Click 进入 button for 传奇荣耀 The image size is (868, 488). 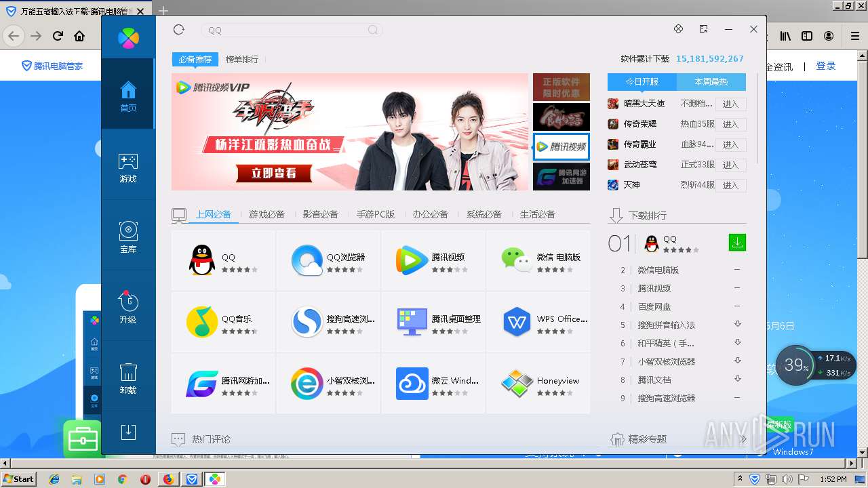click(730, 125)
